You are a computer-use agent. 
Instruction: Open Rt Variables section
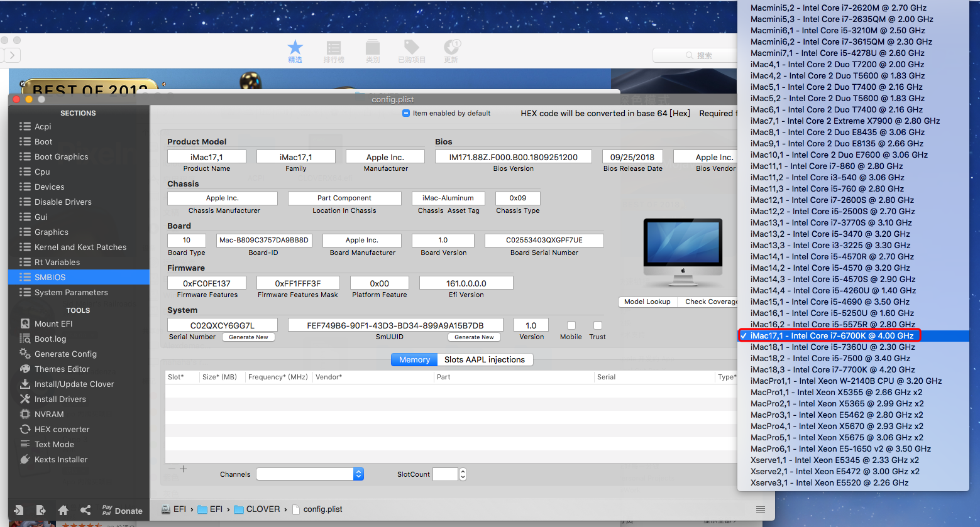79,262
